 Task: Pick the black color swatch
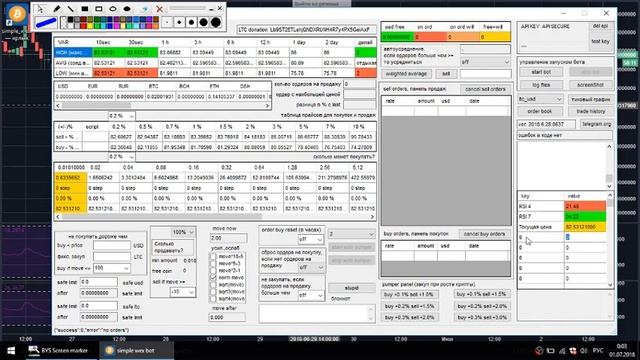[70, 20]
